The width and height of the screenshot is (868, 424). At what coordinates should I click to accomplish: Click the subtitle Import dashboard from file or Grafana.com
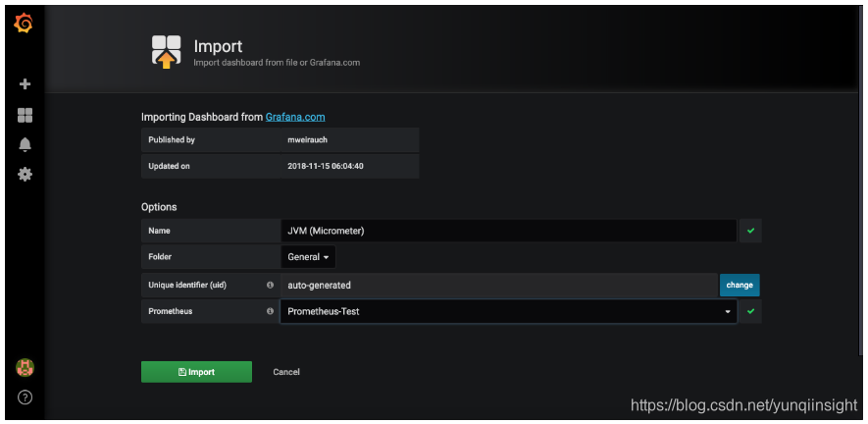pyautogui.click(x=277, y=63)
